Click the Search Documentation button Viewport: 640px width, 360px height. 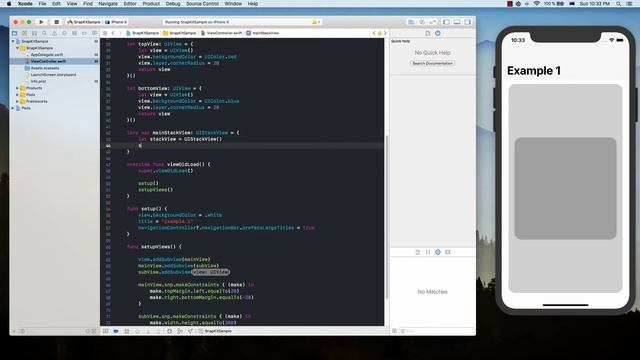(x=432, y=63)
